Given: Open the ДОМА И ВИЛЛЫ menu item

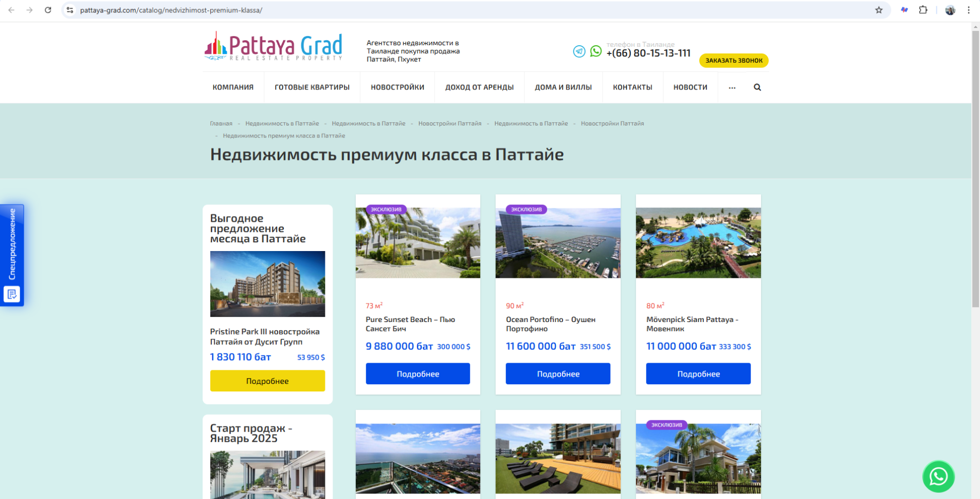Looking at the screenshot, I should coord(563,87).
